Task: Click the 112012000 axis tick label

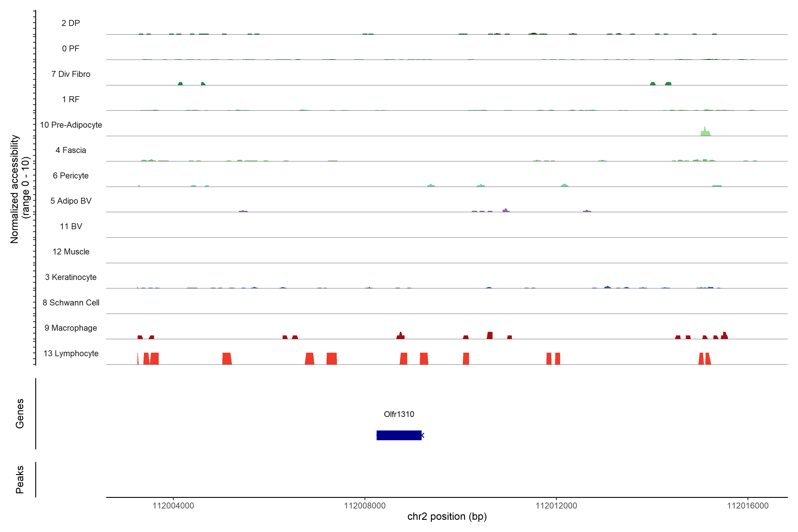Action: (556, 506)
